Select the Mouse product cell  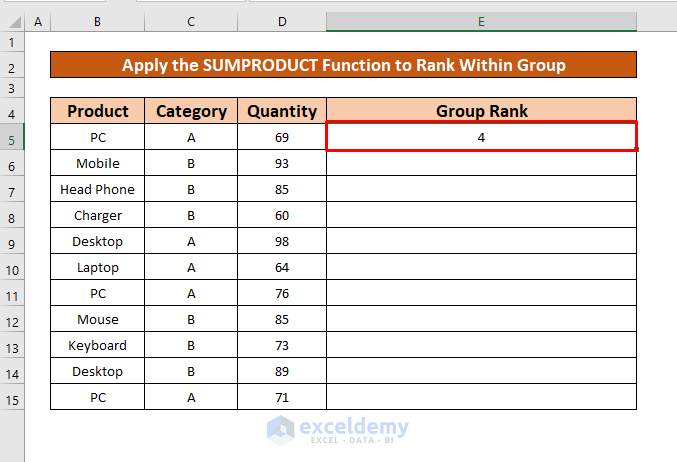coord(98,319)
